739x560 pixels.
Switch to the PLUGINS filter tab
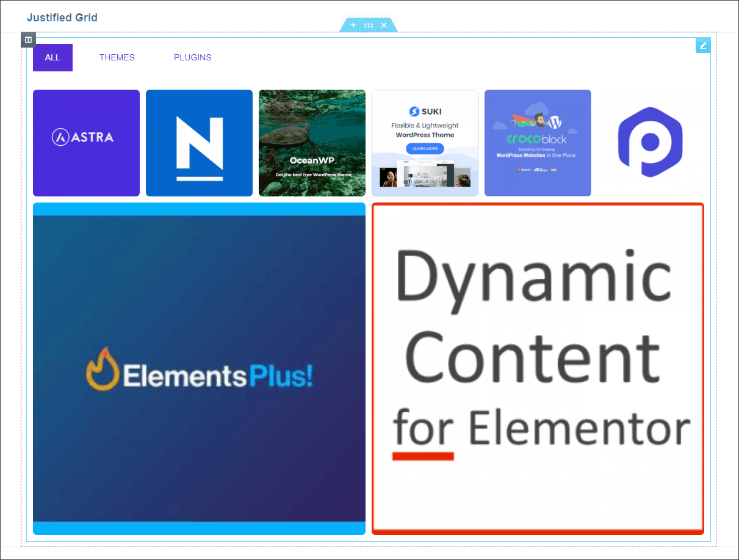pos(193,57)
